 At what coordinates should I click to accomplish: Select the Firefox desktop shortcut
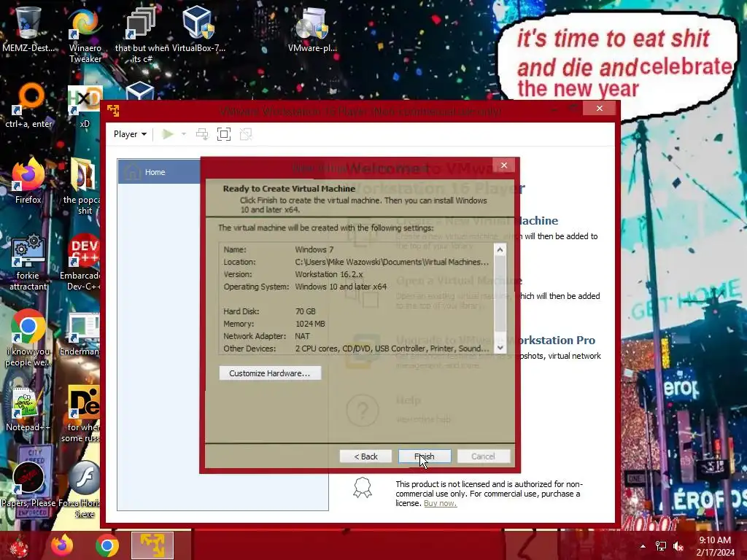pyautogui.click(x=28, y=181)
